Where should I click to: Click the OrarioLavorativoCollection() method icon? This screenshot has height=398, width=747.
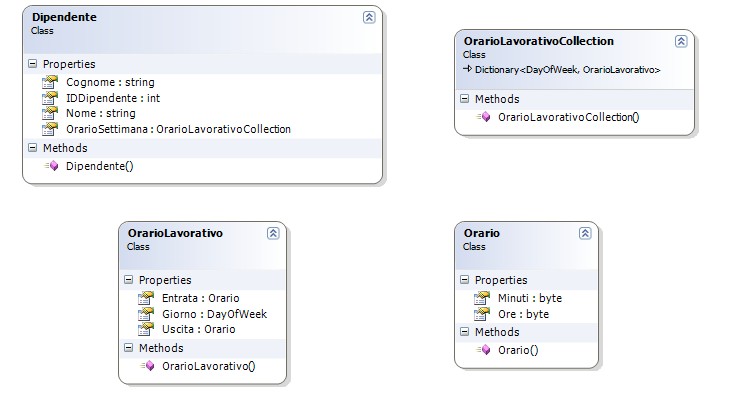(483, 117)
